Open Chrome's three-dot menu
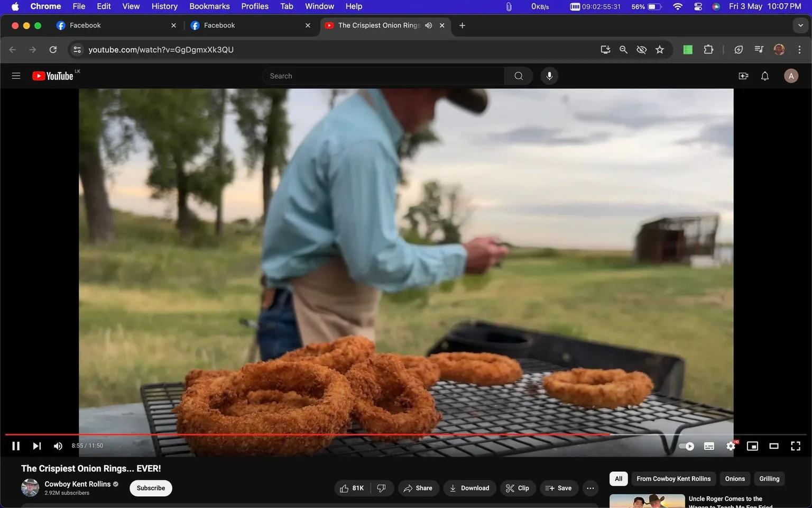 pyautogui.click(x=800, y=49)
